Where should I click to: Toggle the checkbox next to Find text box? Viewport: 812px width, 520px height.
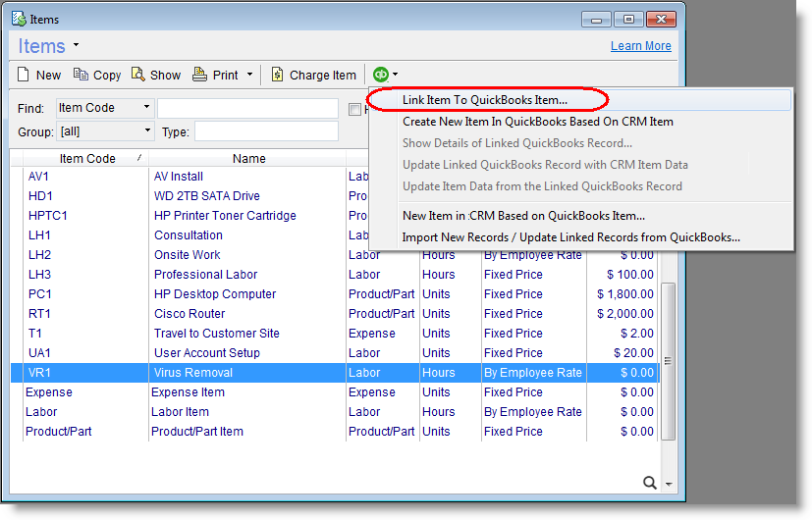pyautogui.click(x=354, y=109)
